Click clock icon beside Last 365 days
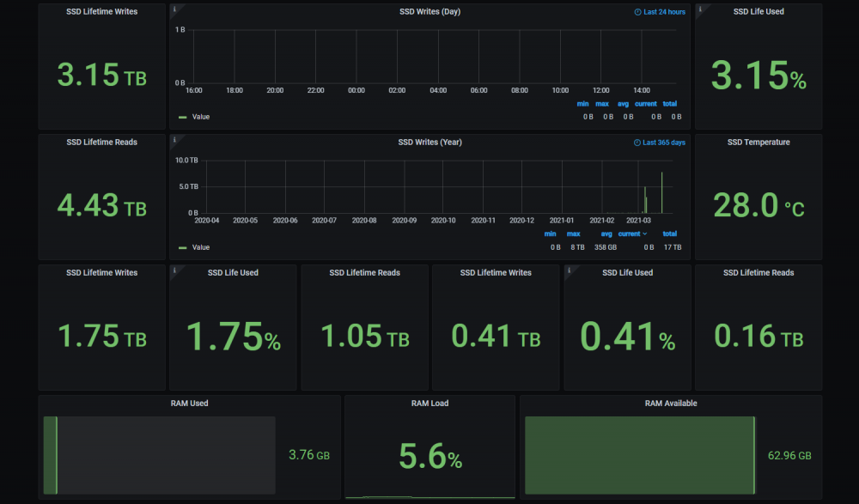Viewport: 859px width, 504px height. (637, 143)
